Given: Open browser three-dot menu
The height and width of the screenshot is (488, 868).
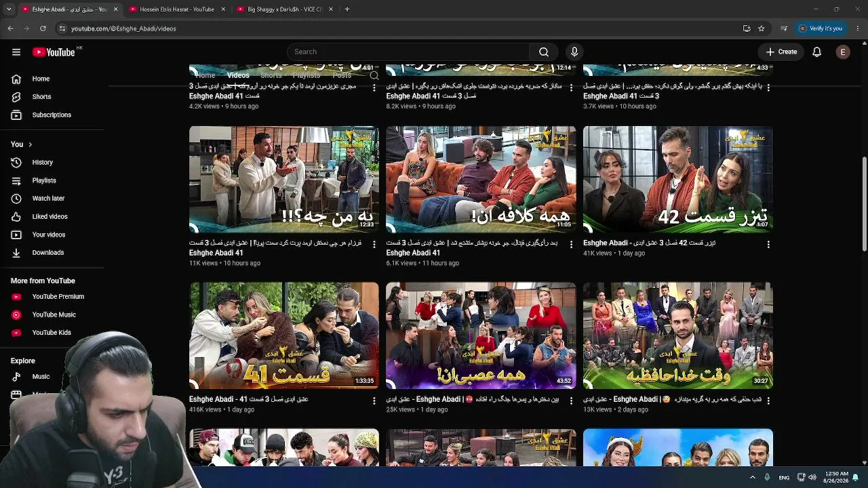Looking at the screenshot, I should pyautogui.click(x=858, y=28).
